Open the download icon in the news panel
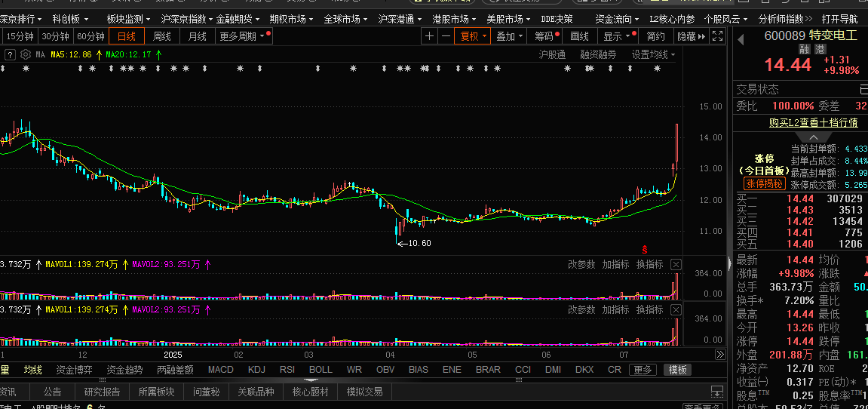868x409 pixels. (717, 392)
